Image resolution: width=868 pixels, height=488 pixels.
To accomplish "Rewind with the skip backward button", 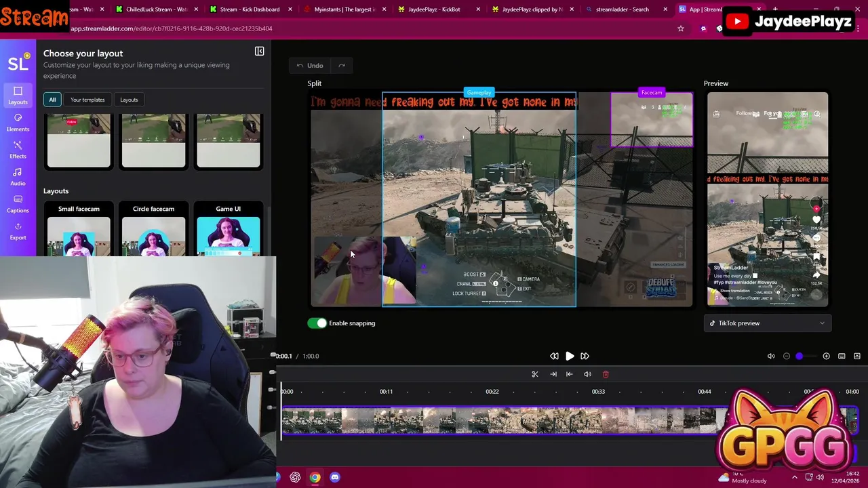I will tap(554, 356).
